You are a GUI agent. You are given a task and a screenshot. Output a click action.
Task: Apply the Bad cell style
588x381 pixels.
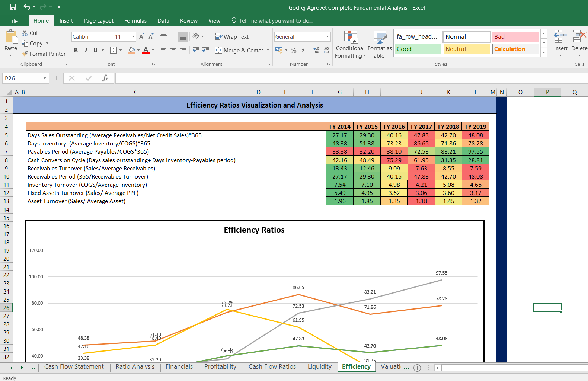(515, 36)
